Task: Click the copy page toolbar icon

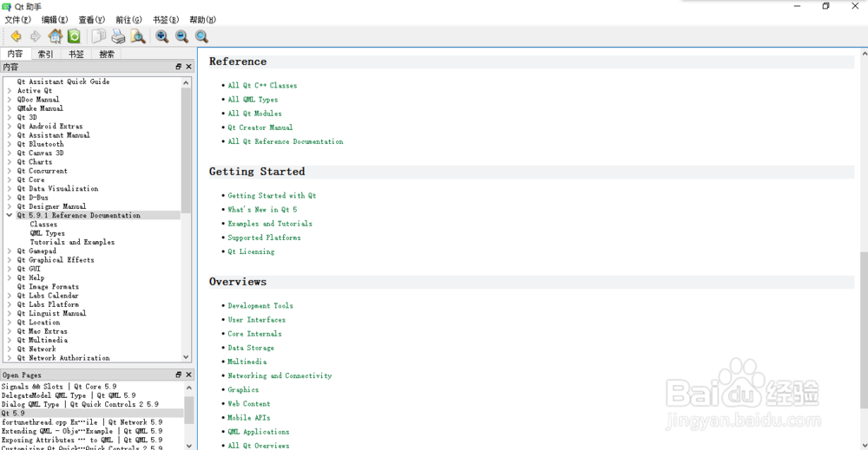Action: [99, 36]
